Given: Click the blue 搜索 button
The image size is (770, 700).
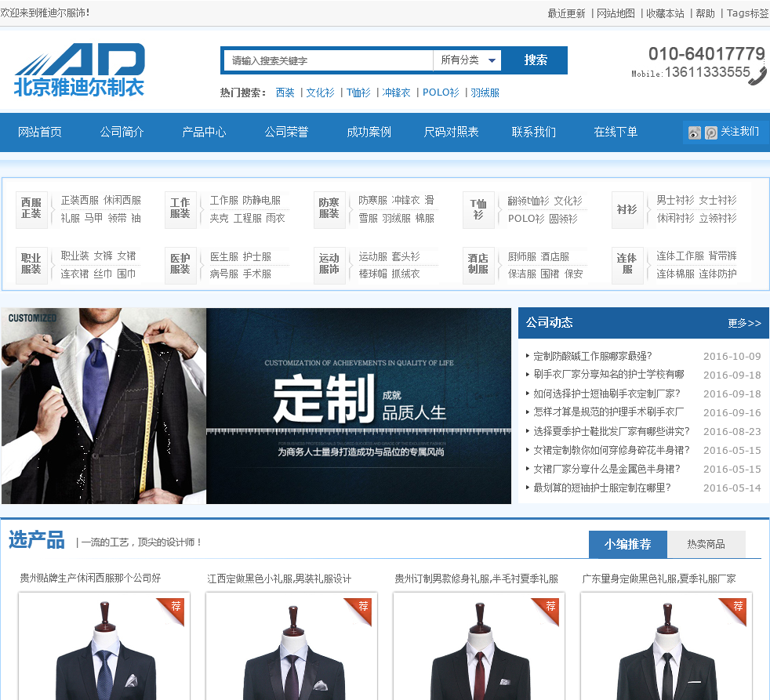Looking at the screenshot, I should coord(536,60).
